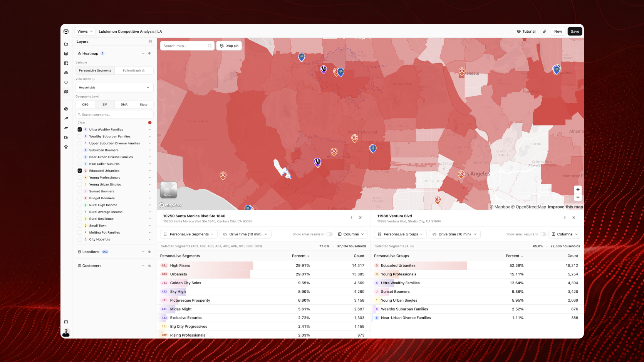Open the book documentation icon
The image size is (644, 362).
click(66, 322)
